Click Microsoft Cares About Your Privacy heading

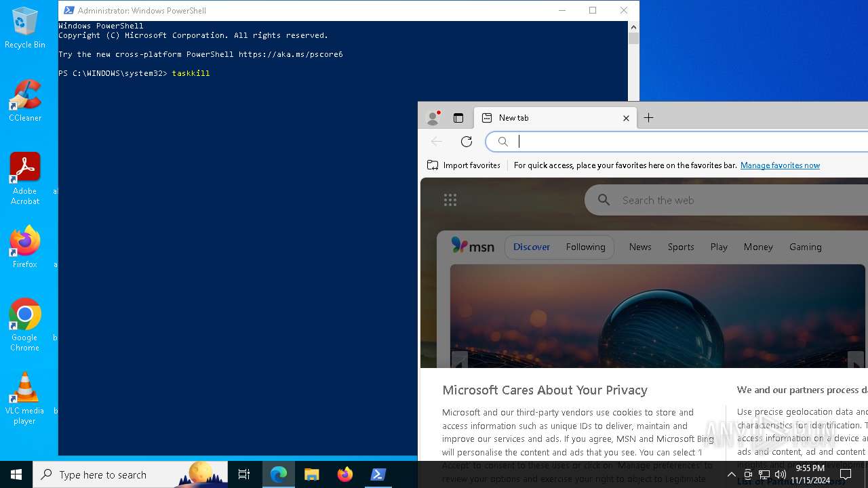click(545, 390)
